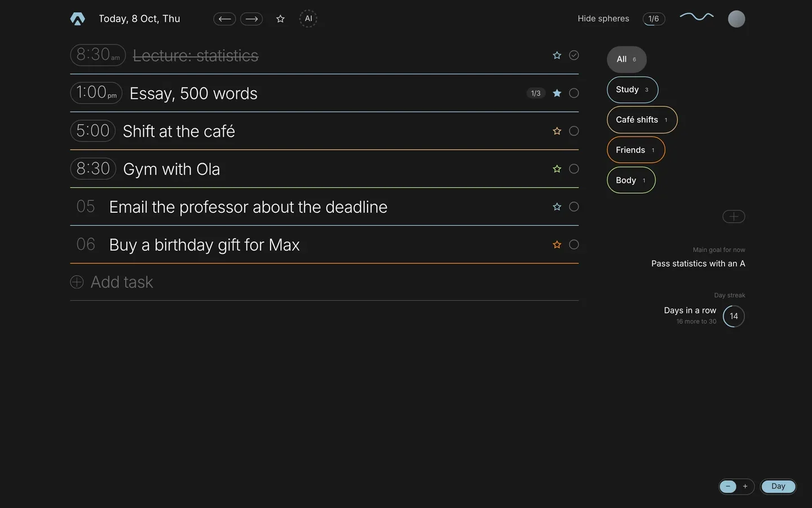Viewport: 812px width, 508px height.
Task: Click the 8:30 time on Gym with Ola
Action: 93,168
